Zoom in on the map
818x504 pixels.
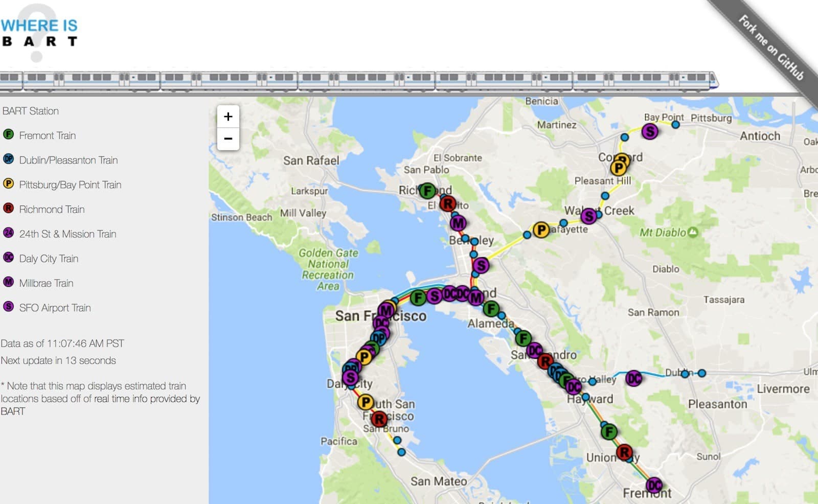click(x=228, y=117)
